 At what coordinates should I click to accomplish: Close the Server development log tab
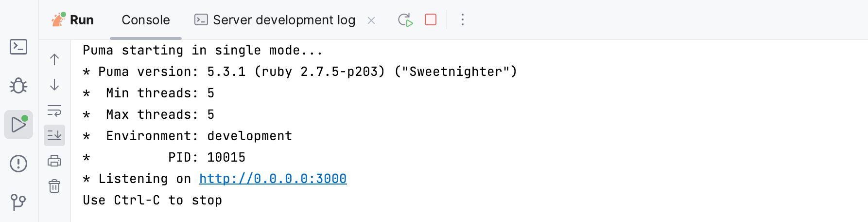371,20
